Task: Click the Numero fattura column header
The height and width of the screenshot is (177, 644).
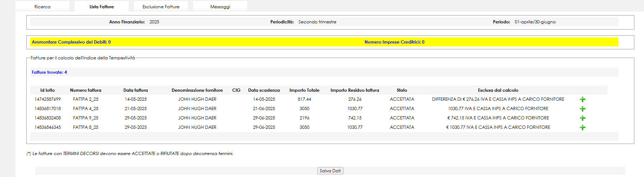Action: [x=85, y=90]
